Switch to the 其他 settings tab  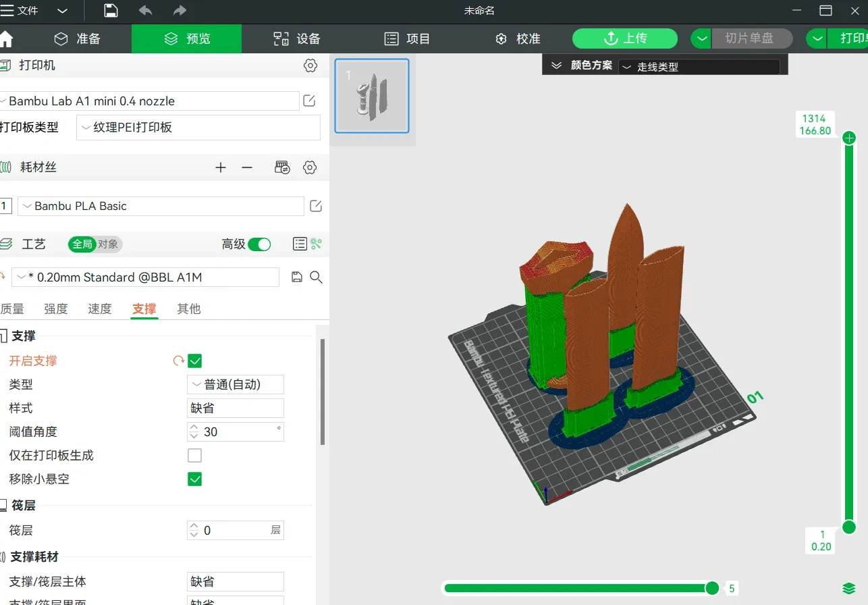pyautogui.click(x=189, y=309)
